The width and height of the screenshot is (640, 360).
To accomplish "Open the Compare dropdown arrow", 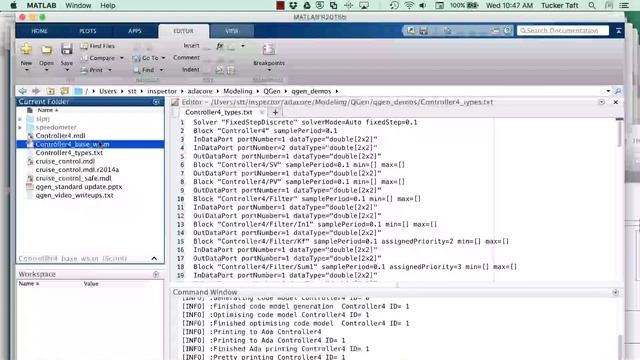I will pos(122,58).
